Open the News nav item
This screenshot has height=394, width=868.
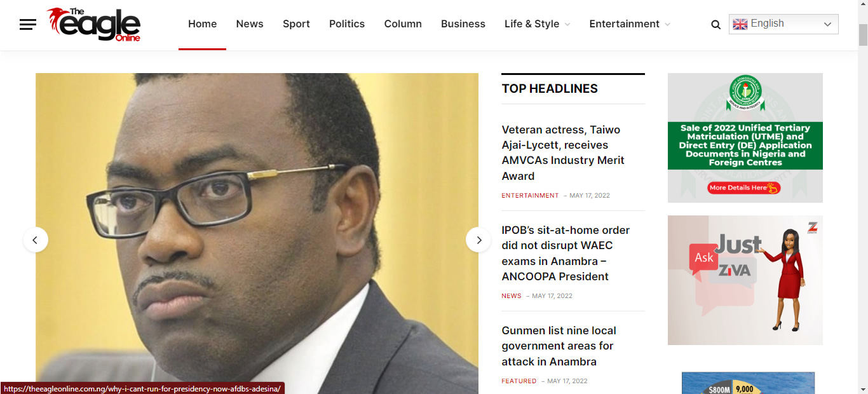coord(250,24)
